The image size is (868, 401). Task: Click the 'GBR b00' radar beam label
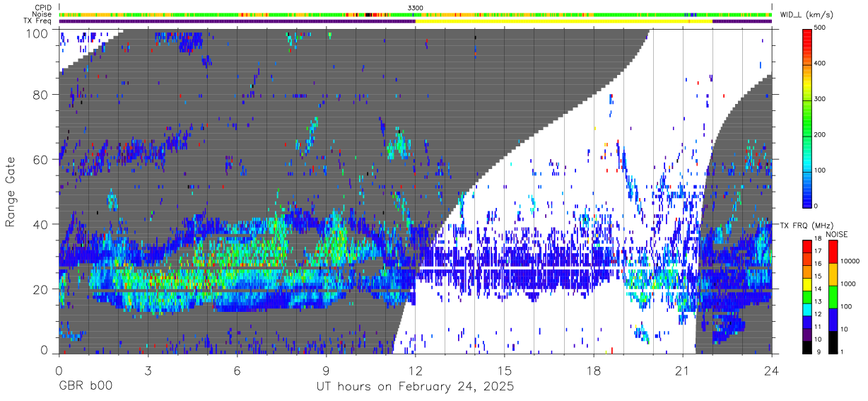tap(86, 387)
